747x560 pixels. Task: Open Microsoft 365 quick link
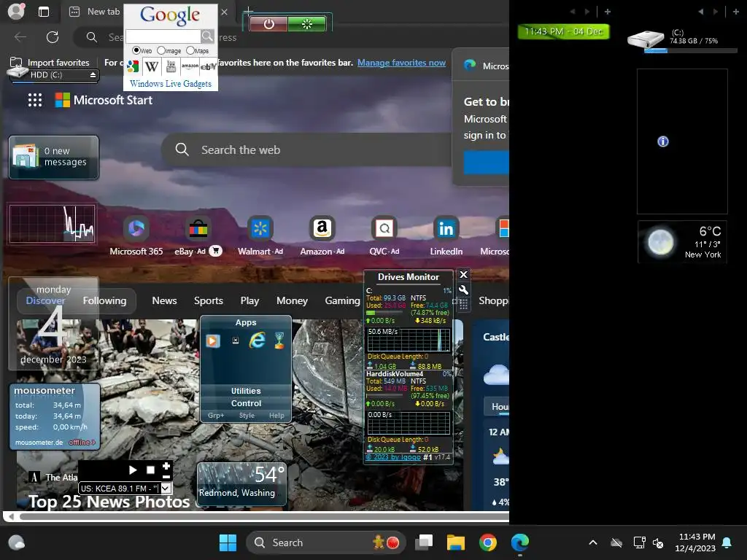[136, 236]
